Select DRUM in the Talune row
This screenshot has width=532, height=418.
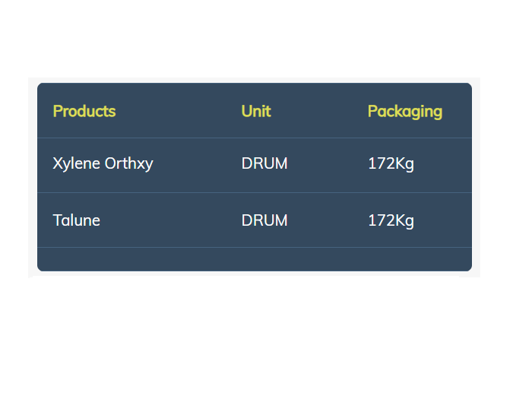(x=264, y=220)
